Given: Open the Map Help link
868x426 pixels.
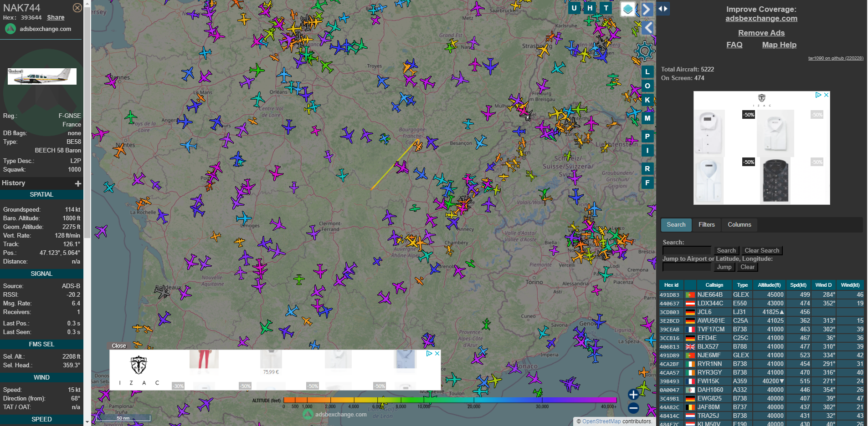Looking at the screenshot, I should 779,45.
